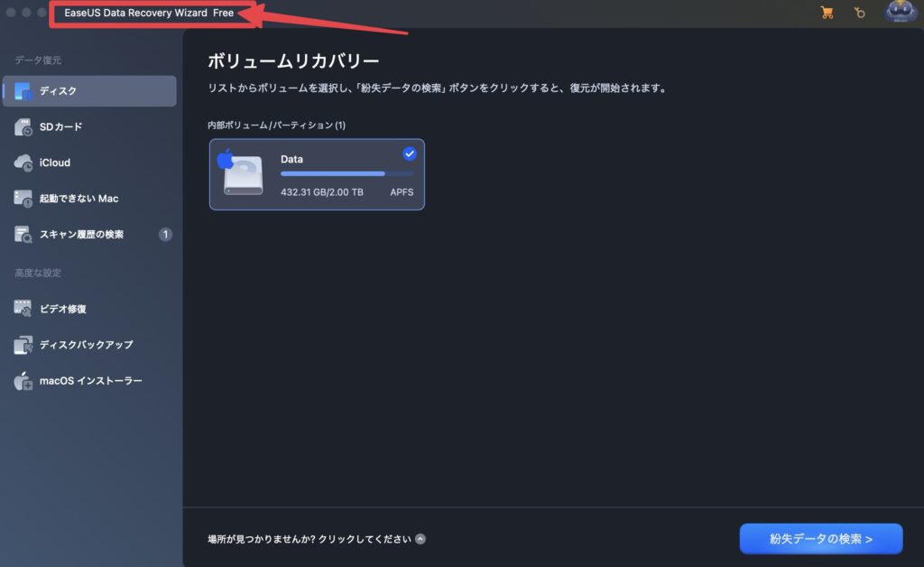Open スキャン履歴の検索 in the sidebar
Viewport: 924px width, 567px height.
click(81, 235)
